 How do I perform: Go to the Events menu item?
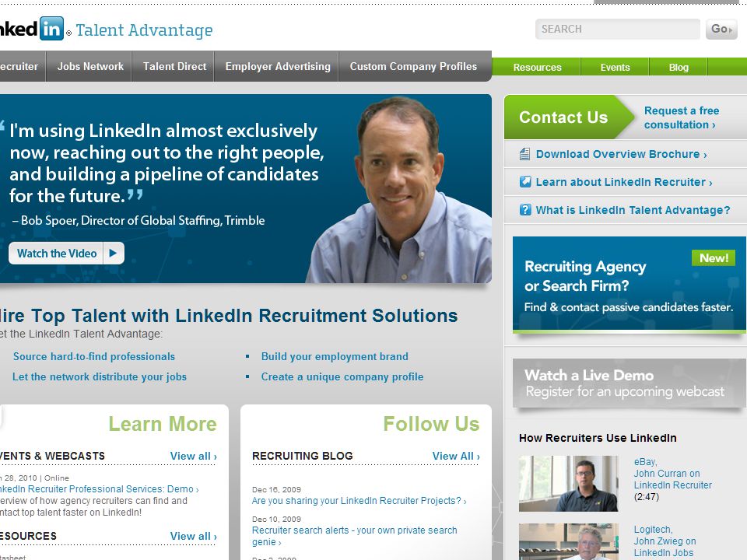pyautogui.click(x=615, y=67)
